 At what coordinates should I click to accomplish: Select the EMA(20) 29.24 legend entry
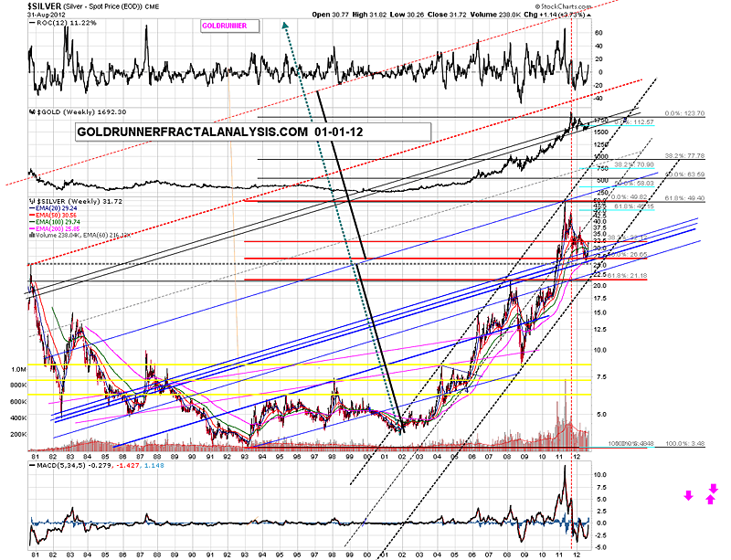(53, 208)
